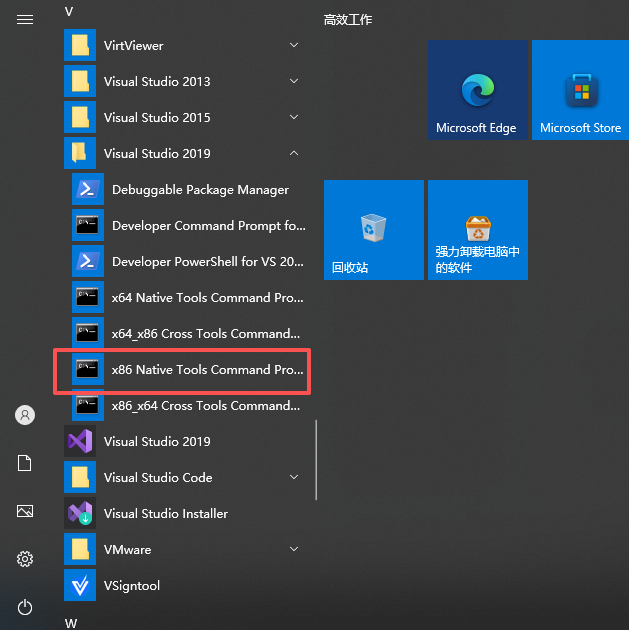Click the purple Visual Studio 2019 app icon
Viewport: 629px width, 630px height.
[80, 441]
